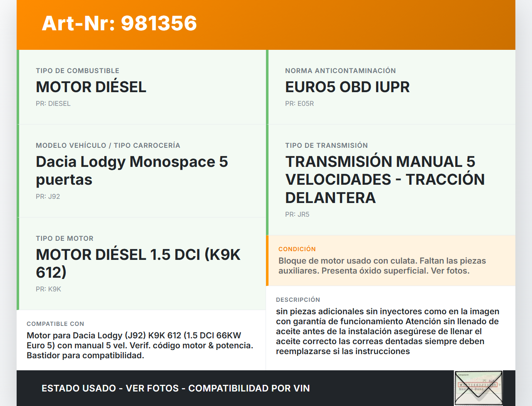Viewport: 532px width, 406px height.
Task: Click the PR: K9K code
Action: click(x=48, y=289)
